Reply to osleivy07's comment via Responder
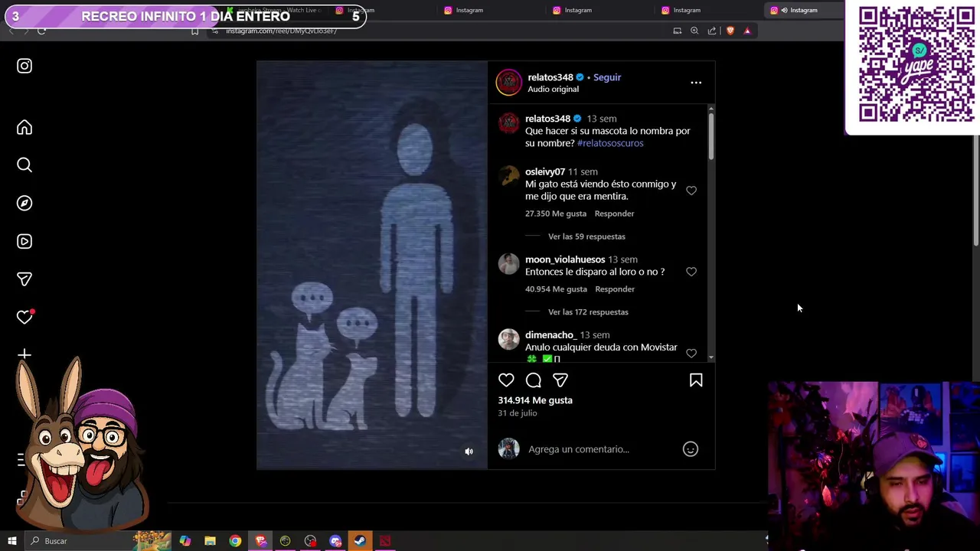980x551 pixels. point(614,214)
